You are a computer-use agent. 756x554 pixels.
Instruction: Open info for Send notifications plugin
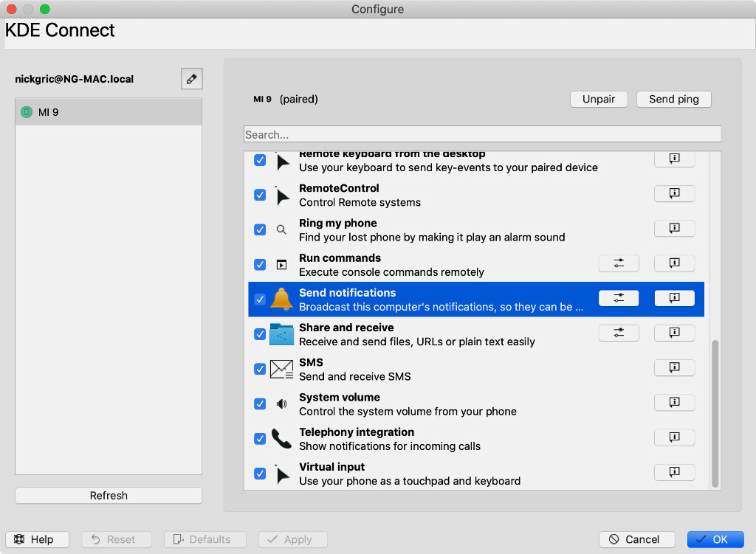(674, 298)
